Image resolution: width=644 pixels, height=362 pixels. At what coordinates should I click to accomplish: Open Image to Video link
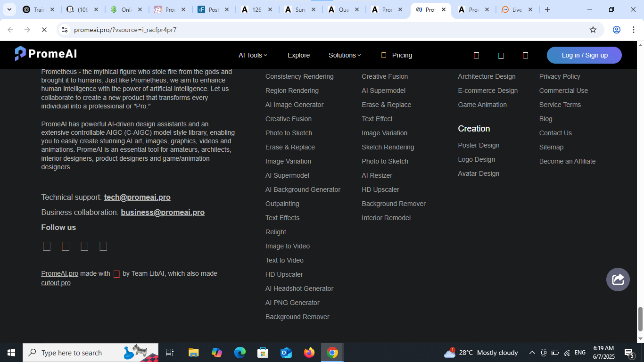(x=288, y=246)
